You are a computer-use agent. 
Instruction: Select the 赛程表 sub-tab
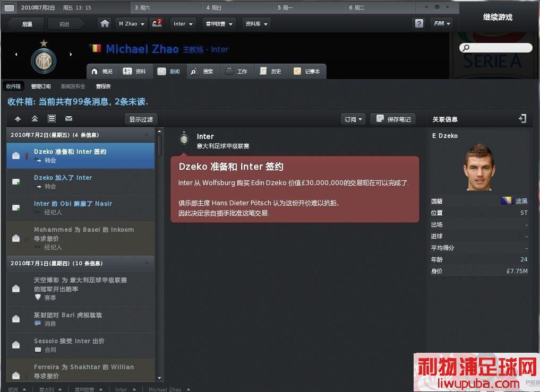pos(104,86)
